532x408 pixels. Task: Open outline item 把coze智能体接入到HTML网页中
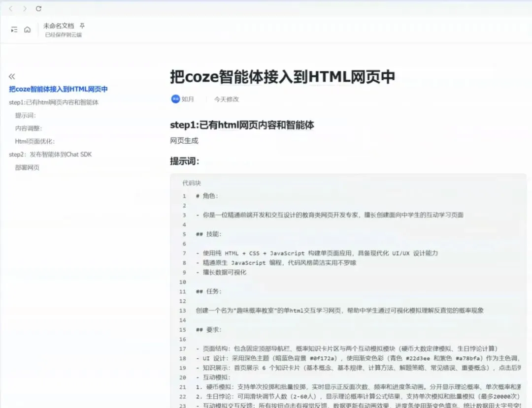point(58,89)
